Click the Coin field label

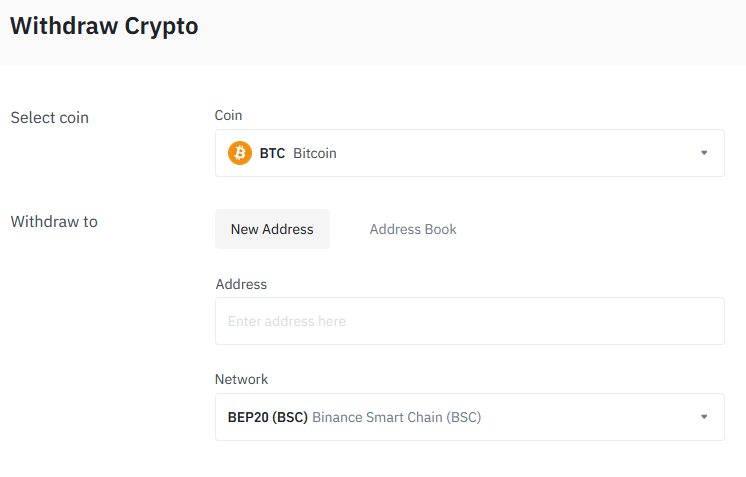pyautogui.click(x=228, y=115)
